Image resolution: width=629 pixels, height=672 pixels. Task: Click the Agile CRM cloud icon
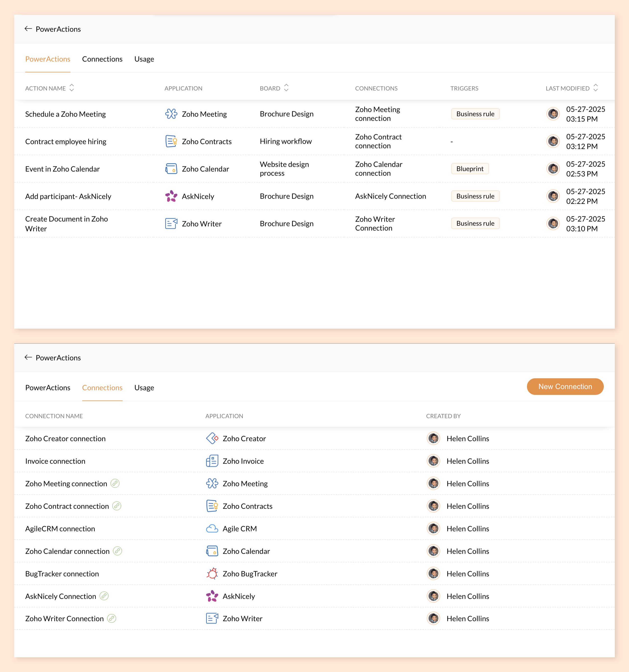pyautogui.click(x=212, y=529)
